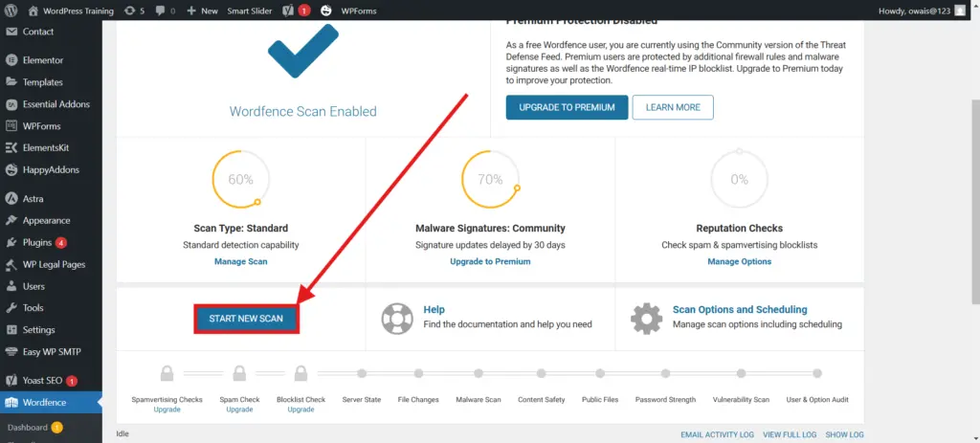Click UPGRADE TO PREMIUM button

pyautogui.click(x=567, y=107)
